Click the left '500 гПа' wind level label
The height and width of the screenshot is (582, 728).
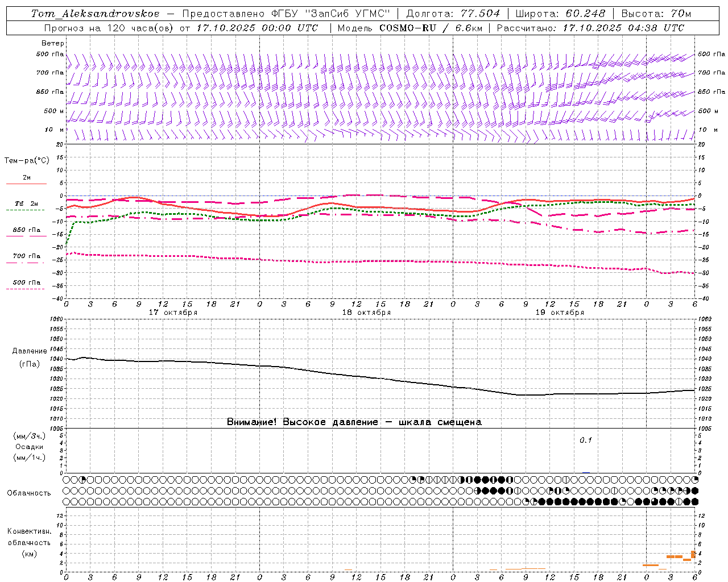(50, 55)
